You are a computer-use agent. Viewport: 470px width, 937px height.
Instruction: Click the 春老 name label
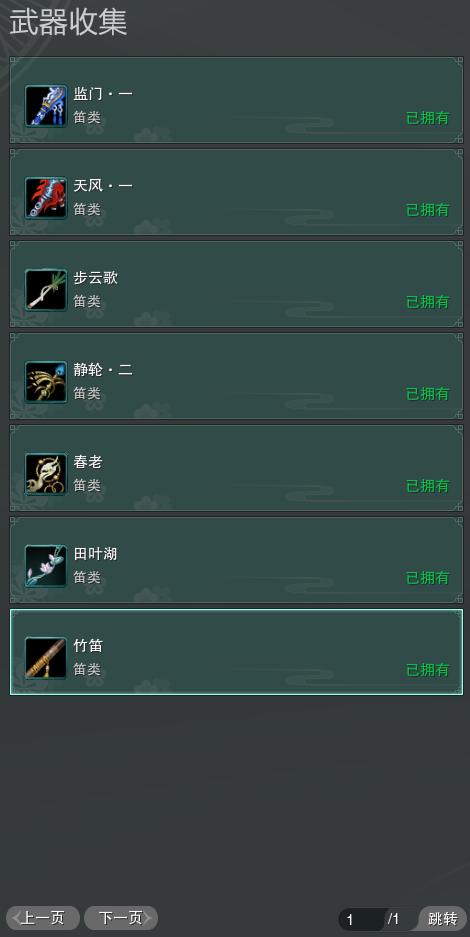coord(88,462)
